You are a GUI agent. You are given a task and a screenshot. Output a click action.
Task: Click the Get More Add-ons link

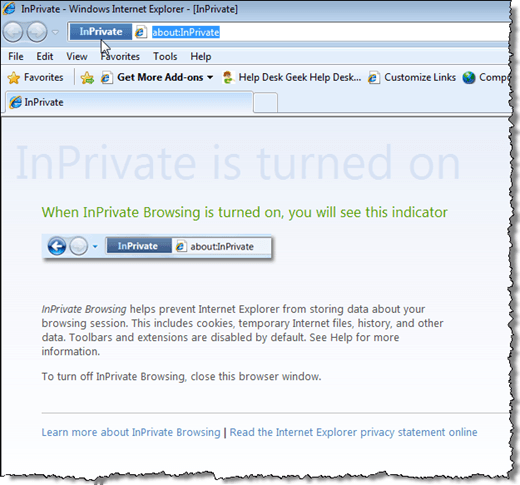[x=160, y=77]
